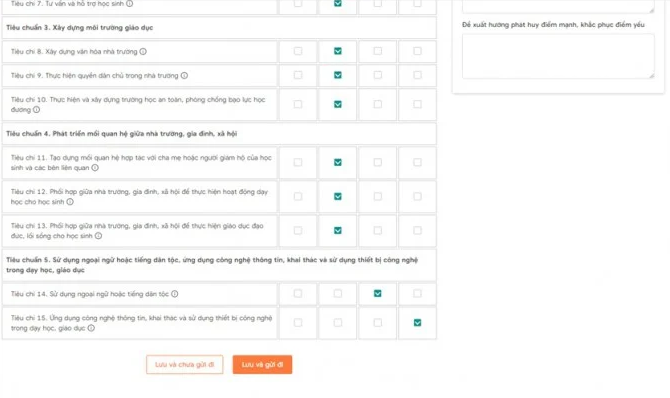
Task: Uncheck the ticked box for Tiêu chí 9
Action: coord(338,75)
